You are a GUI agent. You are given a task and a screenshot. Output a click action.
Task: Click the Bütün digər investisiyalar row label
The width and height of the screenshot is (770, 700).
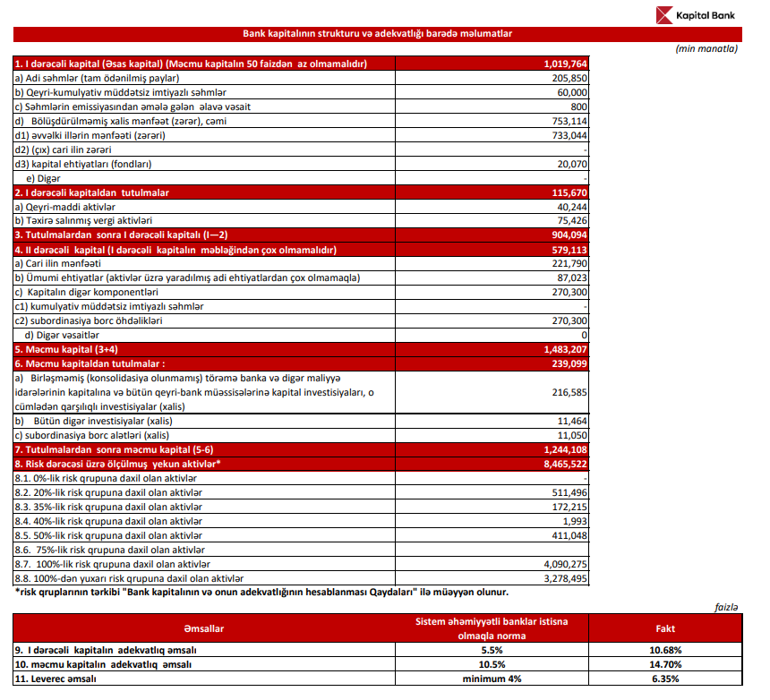[93, 422]
